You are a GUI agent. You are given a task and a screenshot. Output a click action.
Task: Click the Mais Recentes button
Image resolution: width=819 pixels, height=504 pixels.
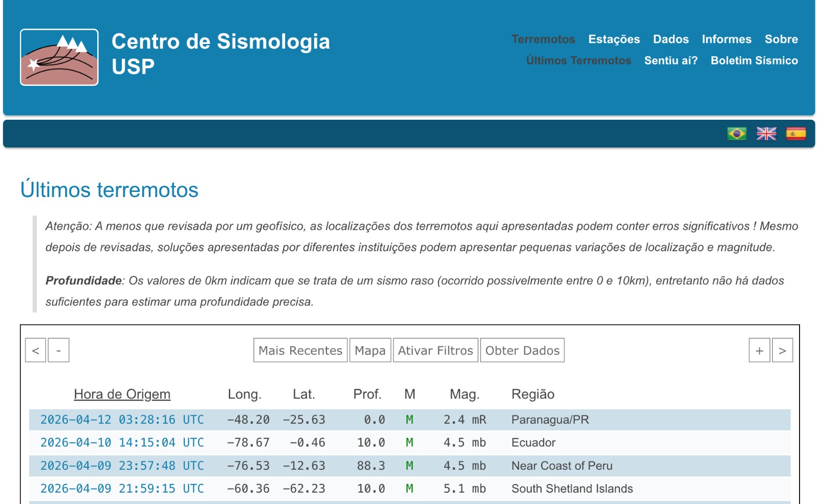(300, 350)
